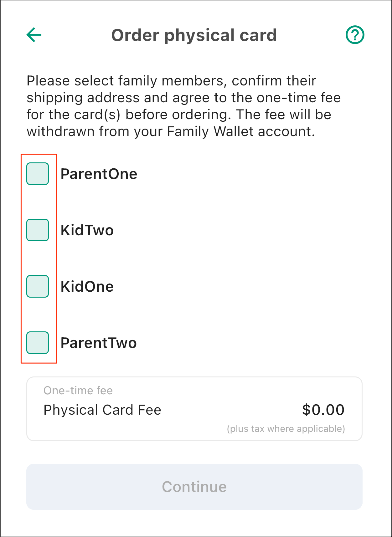Check the ParentOne checkbox
This screenshot has height=537, width=392.
tap(38, 174)
